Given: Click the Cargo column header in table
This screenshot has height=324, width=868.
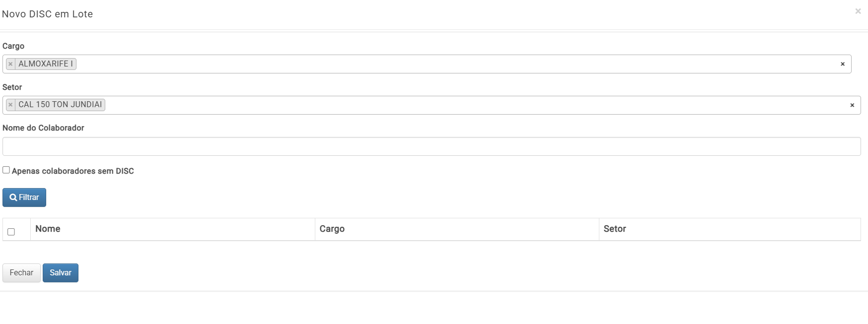Looking at the screenshot, I should 332,229.
